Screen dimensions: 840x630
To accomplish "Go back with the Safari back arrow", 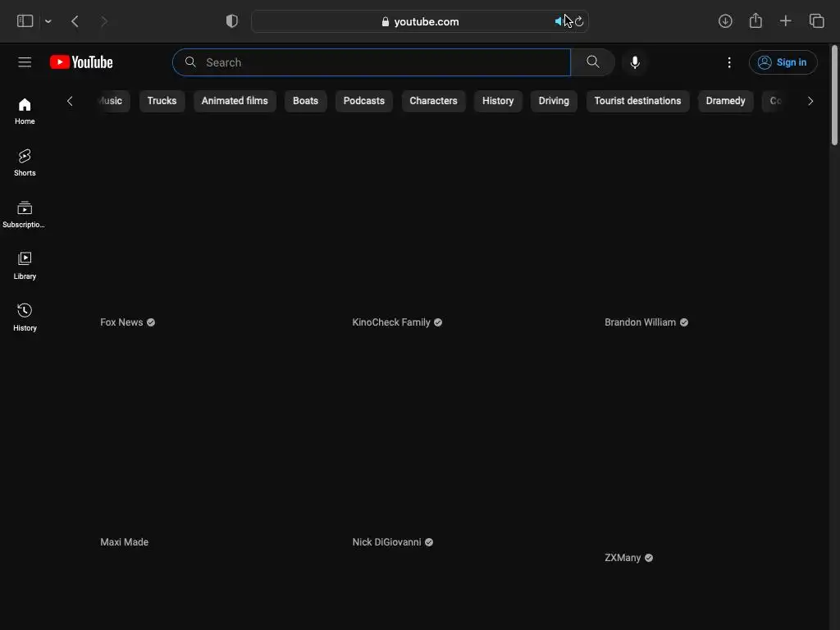I will (x=75, y=21).
